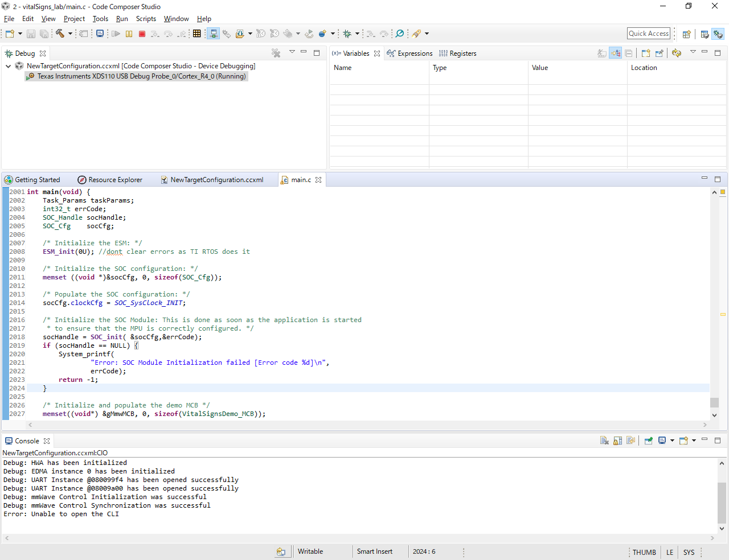Screen dimensions: 729x560
Task: Click the monitor display toolbar icon
Action: 100,34
